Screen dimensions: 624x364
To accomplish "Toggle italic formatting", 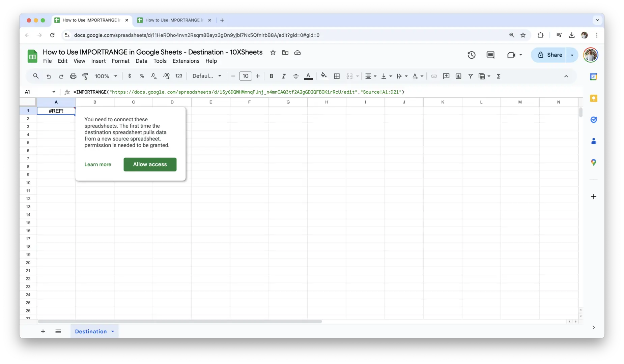I will pyautogui.click(x=283, y=76).
